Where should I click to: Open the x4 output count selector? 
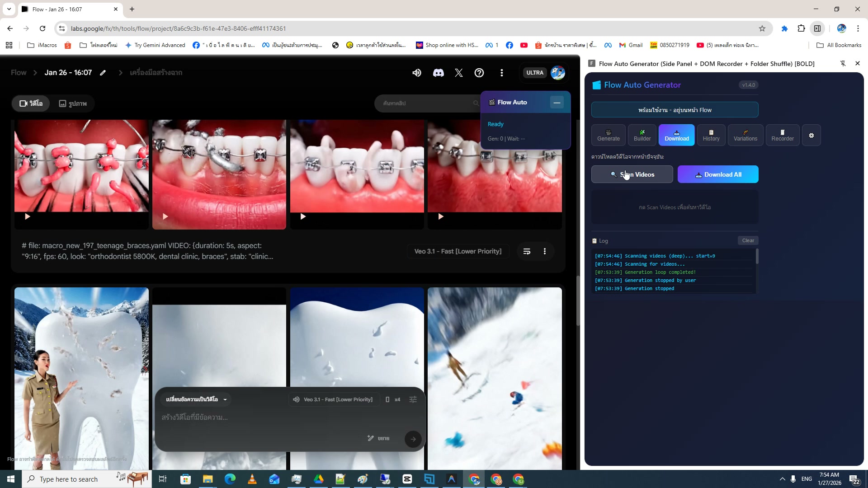(397, 399)
